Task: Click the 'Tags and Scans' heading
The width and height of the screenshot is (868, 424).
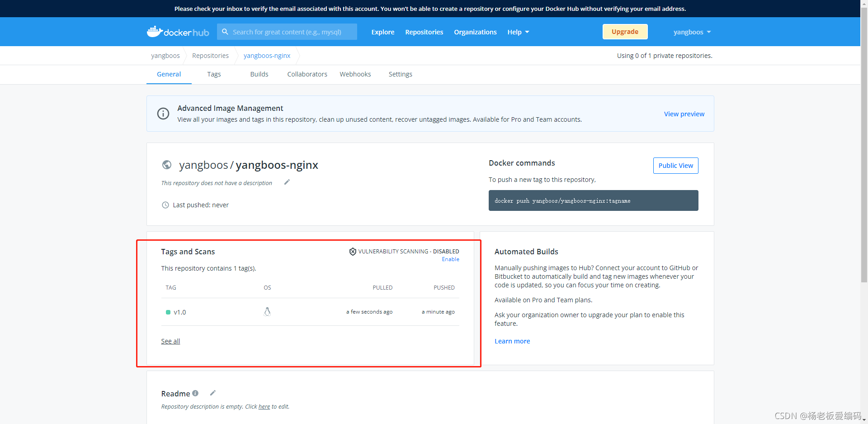Action: tap(188, 252)
